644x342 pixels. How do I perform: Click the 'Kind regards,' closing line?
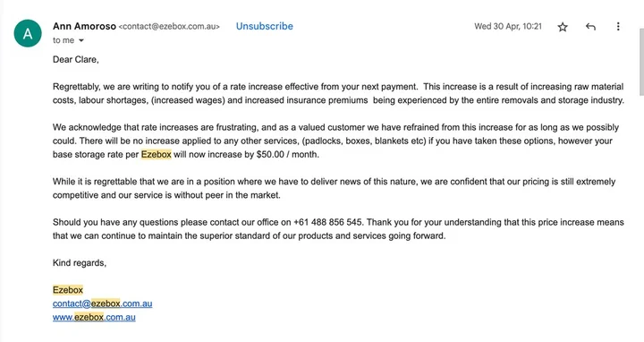[80, 263]
